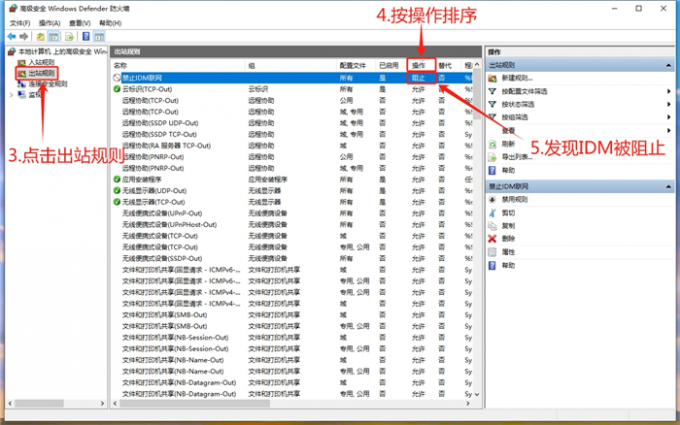680x425 pixels.
Task: Click the Back arrow in the toolbar
Action: pos(10,36)
